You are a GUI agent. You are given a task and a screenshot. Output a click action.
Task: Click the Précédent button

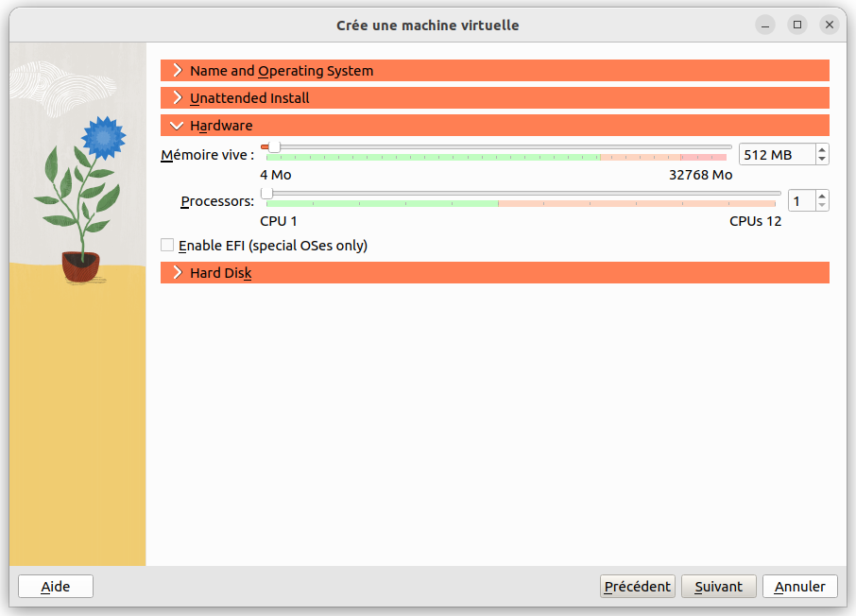click(x=638, y=587)
